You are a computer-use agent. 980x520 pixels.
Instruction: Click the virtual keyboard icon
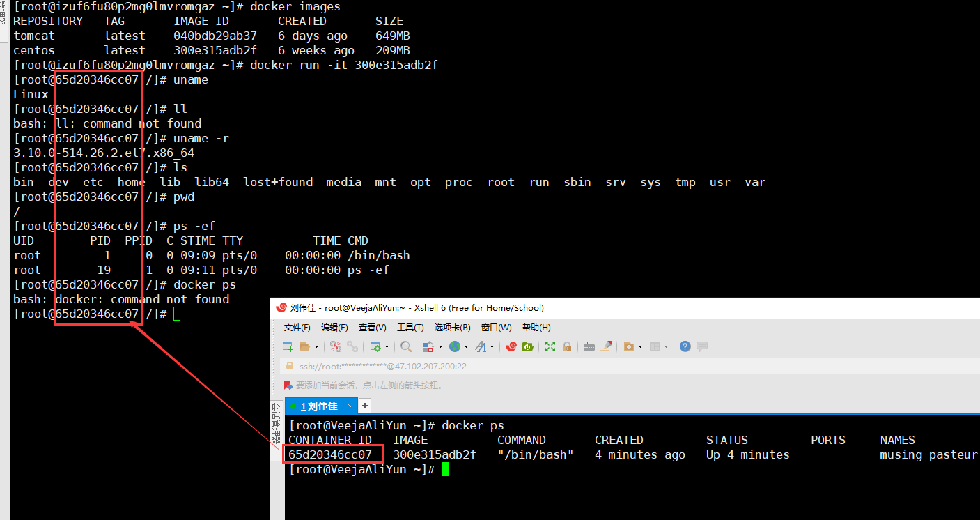pos(589,346)
